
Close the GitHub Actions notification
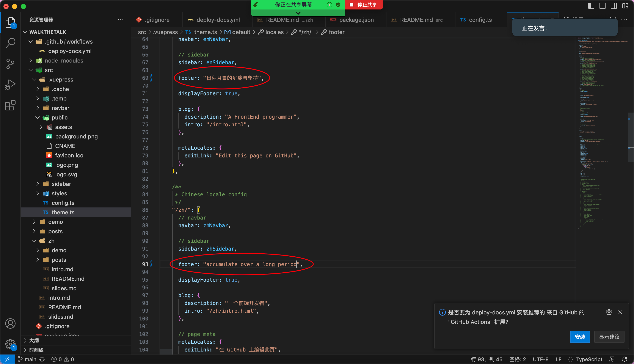620,312
